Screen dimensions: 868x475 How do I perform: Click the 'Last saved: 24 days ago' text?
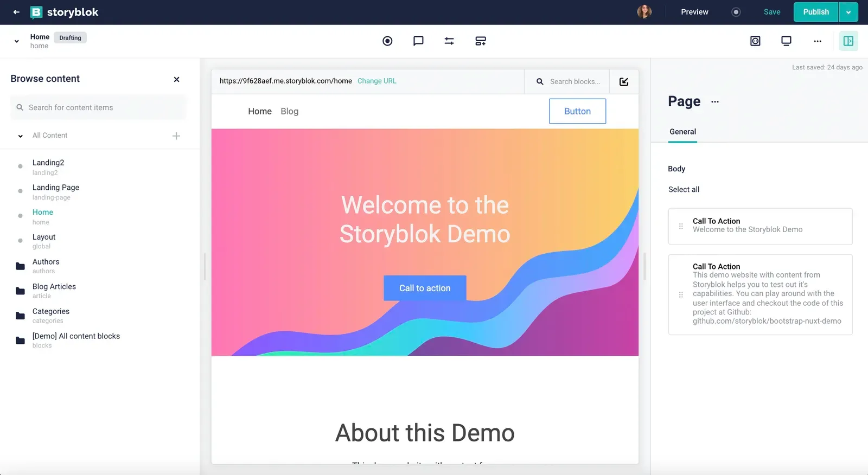827,68
